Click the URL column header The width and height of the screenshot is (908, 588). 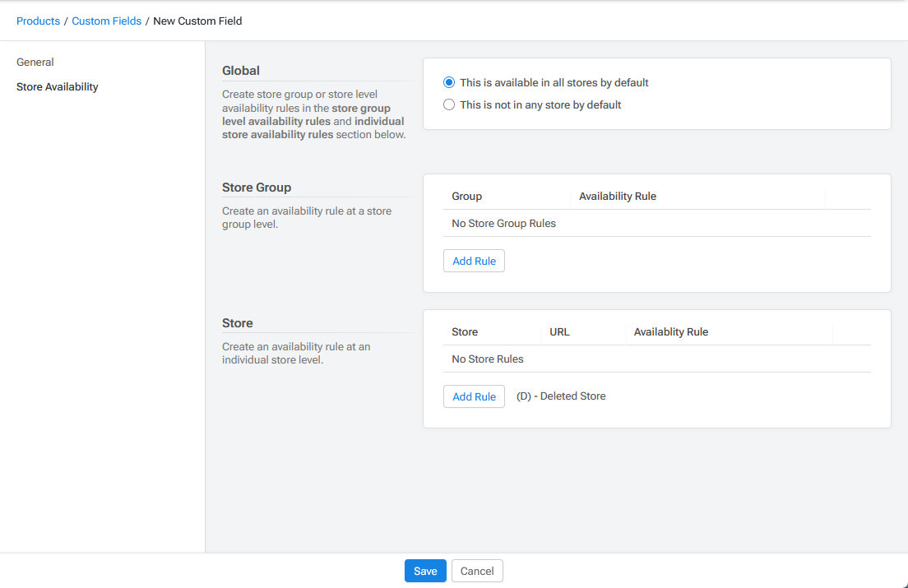(559, 331)
